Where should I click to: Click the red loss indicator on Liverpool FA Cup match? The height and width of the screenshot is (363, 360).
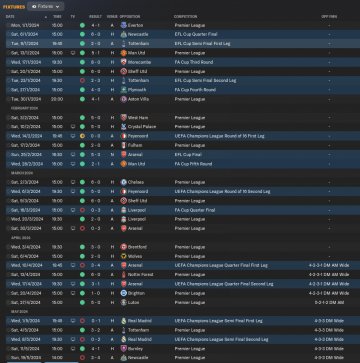click(x=82, y=210)
